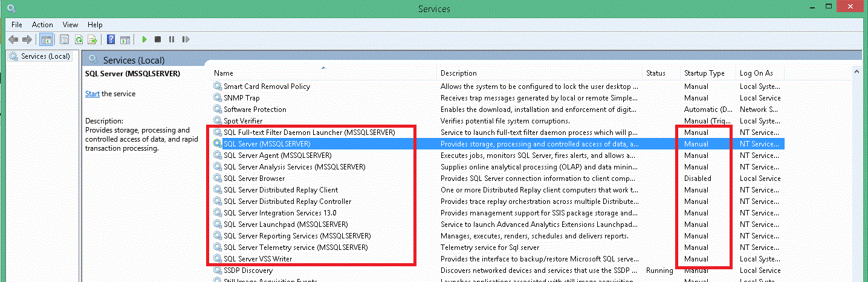Click the blue Help question-mark icon
This screenshot has width=868, height=282.
point(111,39)
